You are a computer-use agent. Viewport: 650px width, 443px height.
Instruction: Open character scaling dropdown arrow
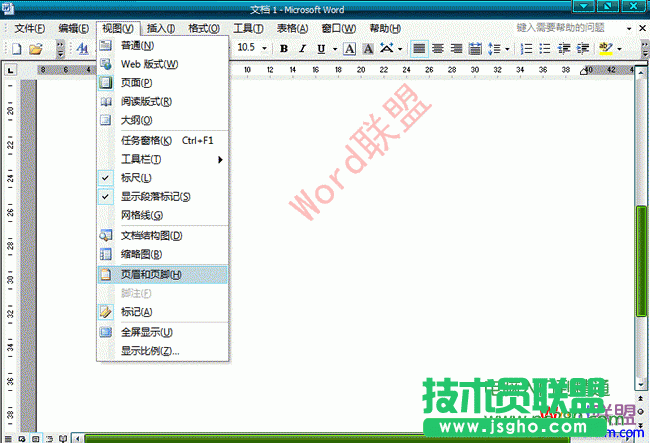(400, 49)
